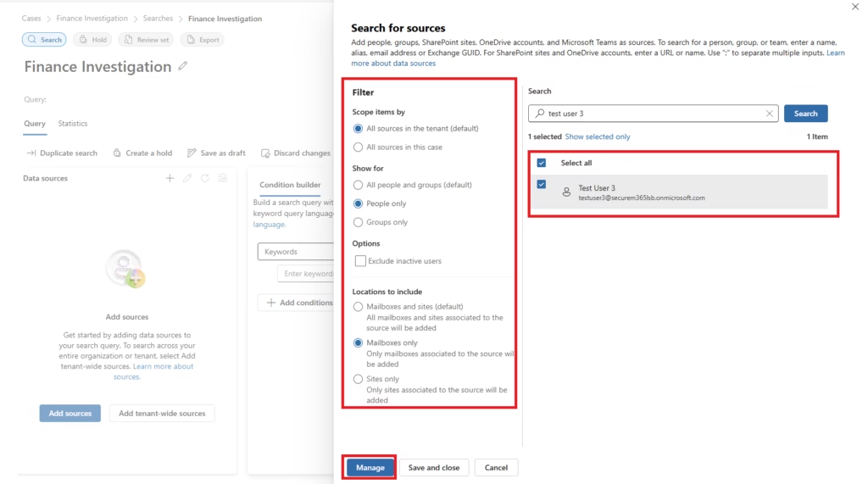Click the Add sources illustration icon
This screenshot has width=868, height=484.
(125, 269)
